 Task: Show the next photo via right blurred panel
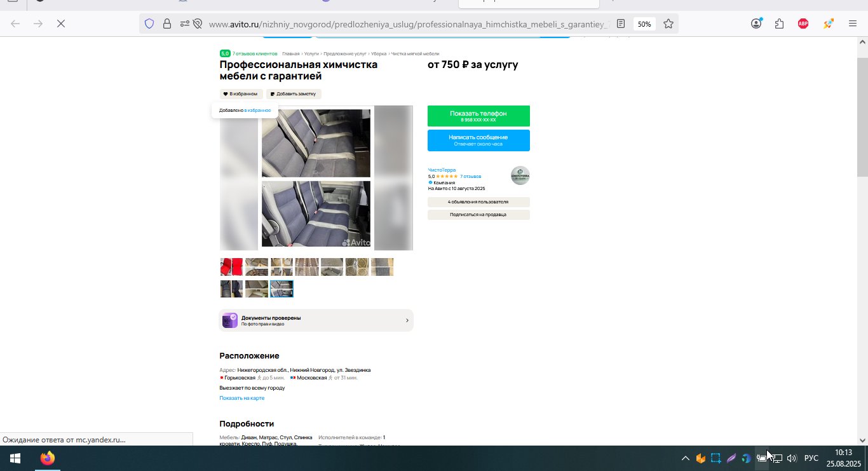click(x=393, y=178)
